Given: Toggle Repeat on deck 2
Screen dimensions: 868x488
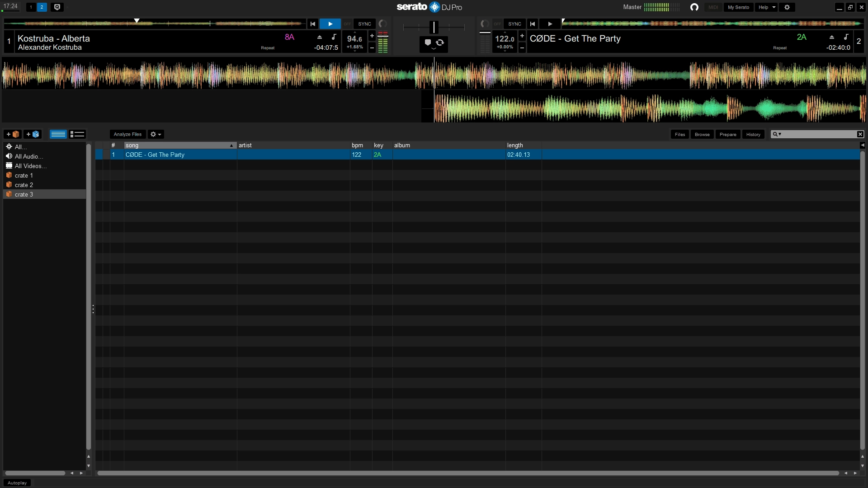Looking at the screenshot, I should pyautogui.click(x=780, y=48).
